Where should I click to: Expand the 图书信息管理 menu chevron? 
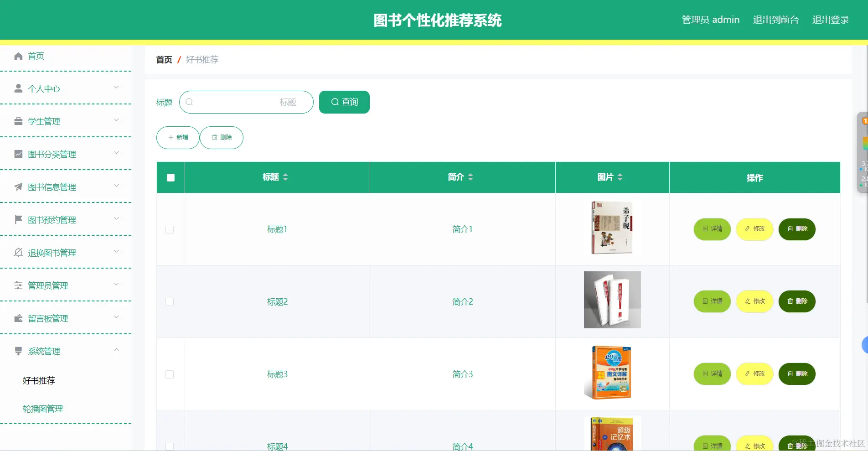point(117,186)
